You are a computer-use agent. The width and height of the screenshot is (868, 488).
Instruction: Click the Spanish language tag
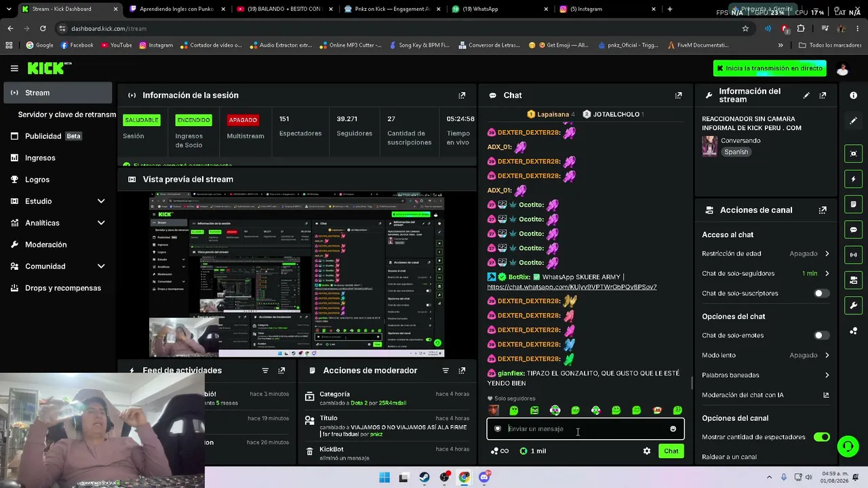tap(736, 152)
